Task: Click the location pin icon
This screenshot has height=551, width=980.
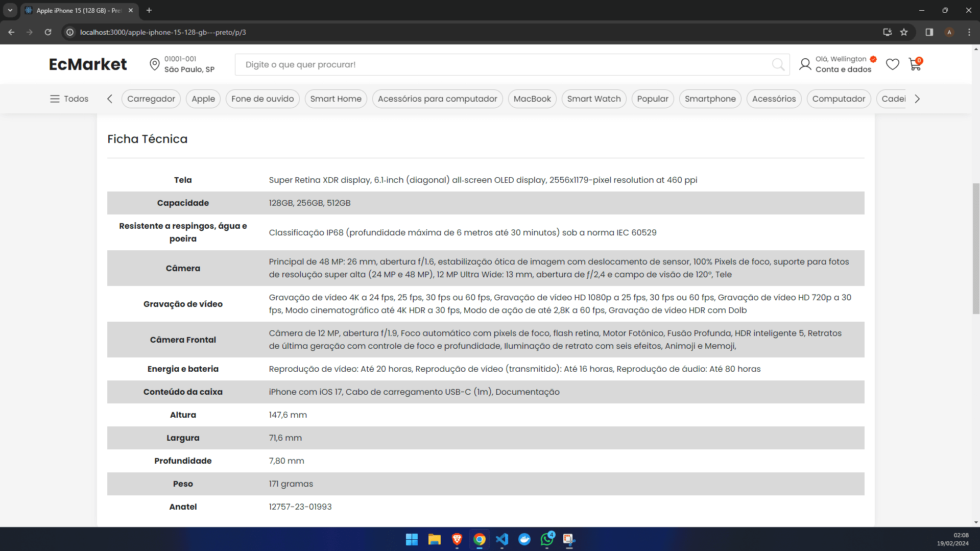Action: (x=154, y=64)
